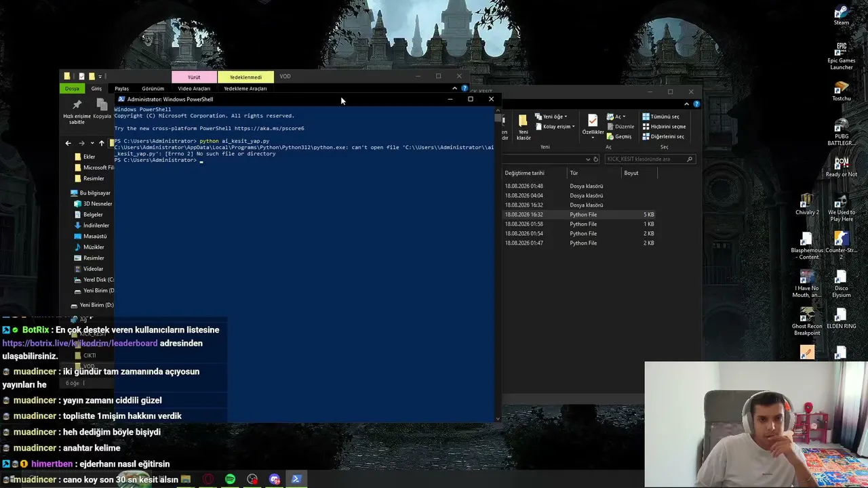The width and height of the screenshot is (868, 488).
Task: Open the Aç dropdown arrow
Action: (x=624, y=117)
